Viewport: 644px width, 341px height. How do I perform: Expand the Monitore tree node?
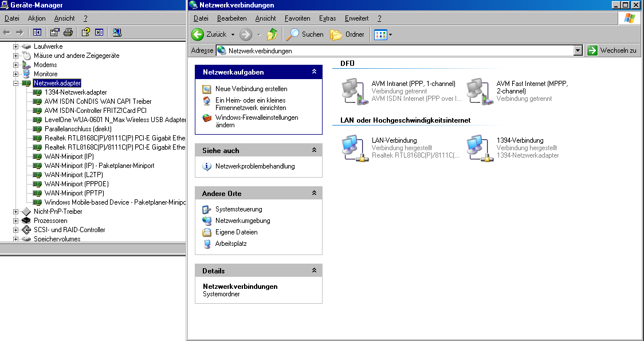(15, 74)
